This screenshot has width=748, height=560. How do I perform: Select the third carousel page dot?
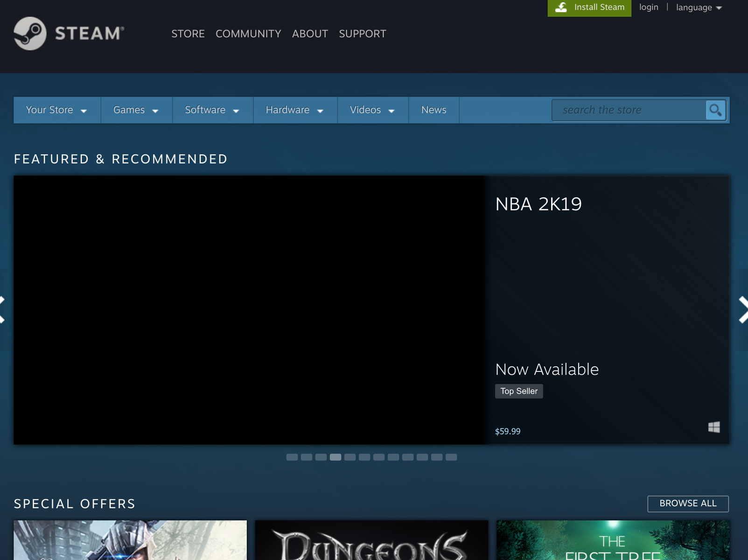coord(321,457)
